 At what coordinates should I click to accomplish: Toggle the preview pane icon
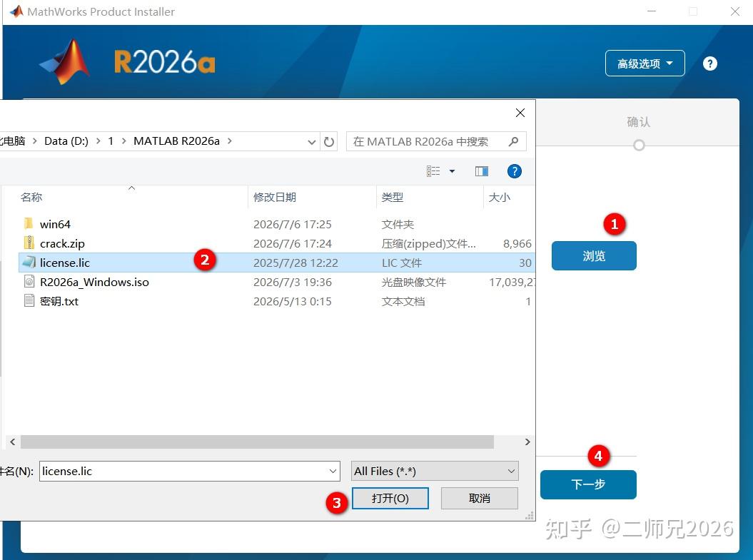[482, 171]
